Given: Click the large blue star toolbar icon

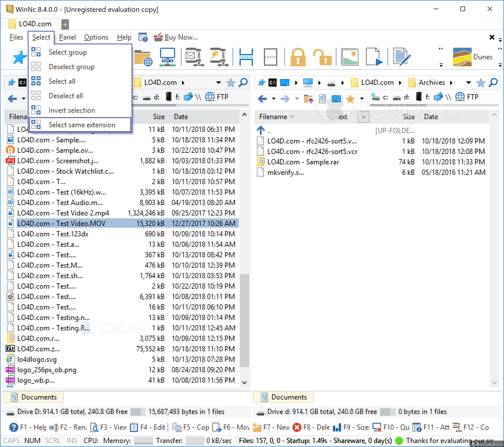Looking at the screenshot, I should 19,57.
